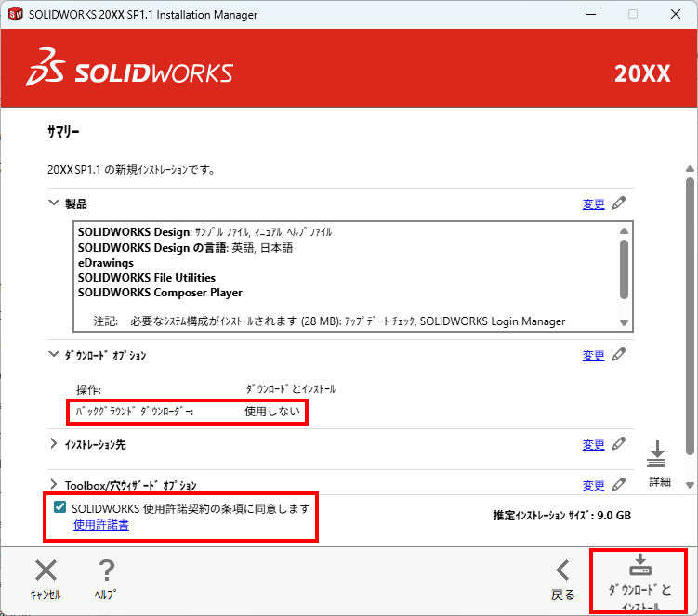698x616 pixels.
Task: Click the キャンセル X icon
Action: [46, 570]
